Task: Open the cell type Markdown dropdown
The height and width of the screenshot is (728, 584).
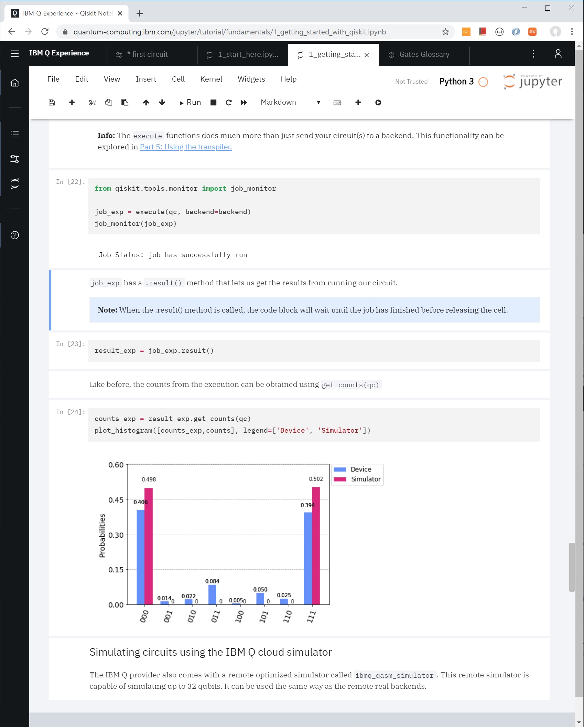Action: [290, 103]
